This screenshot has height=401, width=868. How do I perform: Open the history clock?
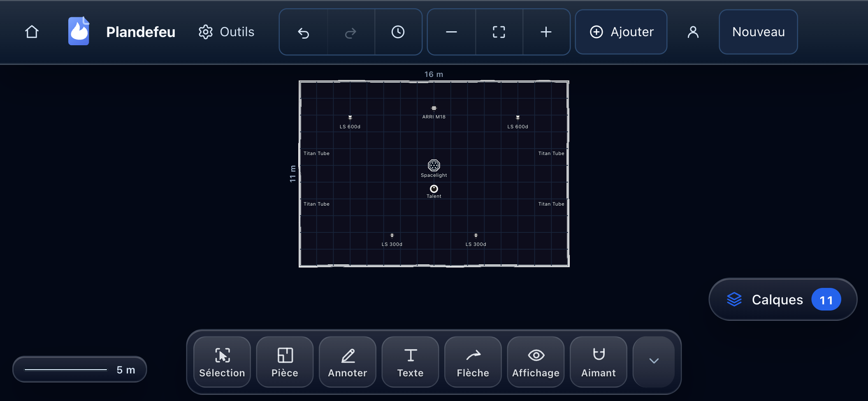point(398,32)
